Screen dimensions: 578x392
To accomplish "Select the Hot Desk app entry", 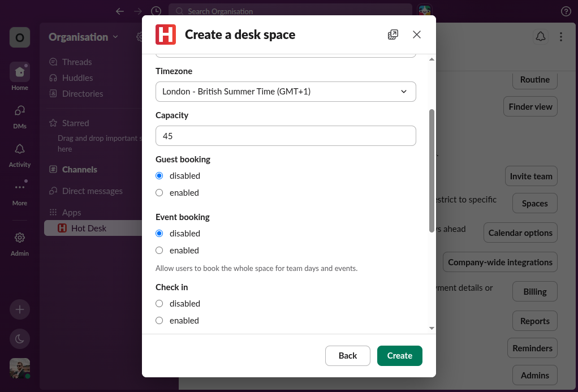I will tap(93, 229).
